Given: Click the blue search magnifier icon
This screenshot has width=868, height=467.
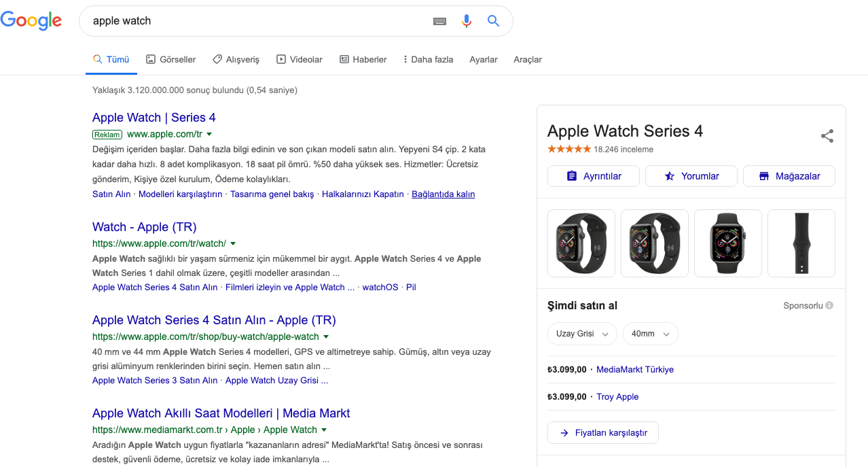Looking at the screenshot, I should (494, 21).
